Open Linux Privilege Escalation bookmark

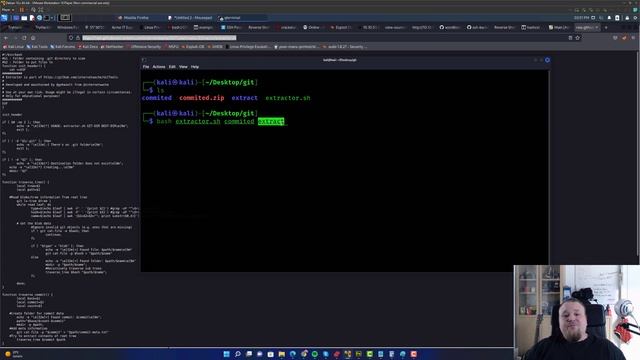247,47
